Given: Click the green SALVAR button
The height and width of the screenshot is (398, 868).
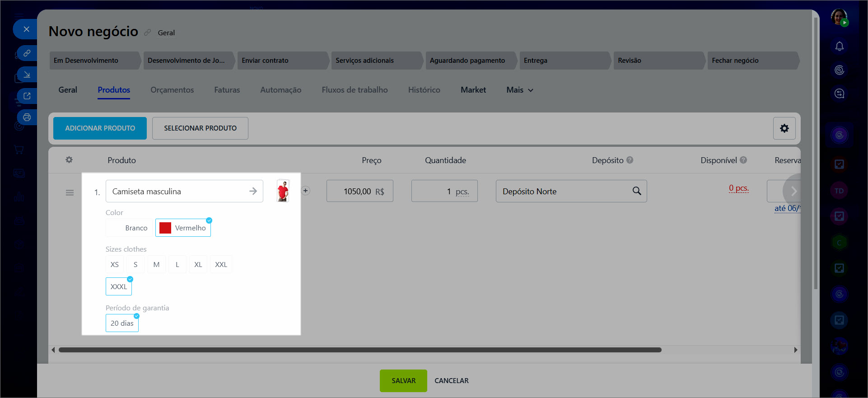Looking at the screenshot, I should (403, 381).
